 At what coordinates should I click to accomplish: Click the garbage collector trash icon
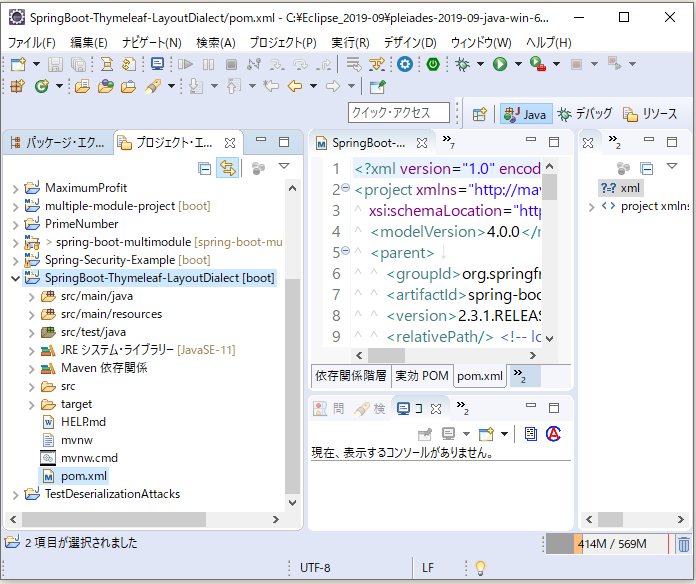[x=684, y=544]
